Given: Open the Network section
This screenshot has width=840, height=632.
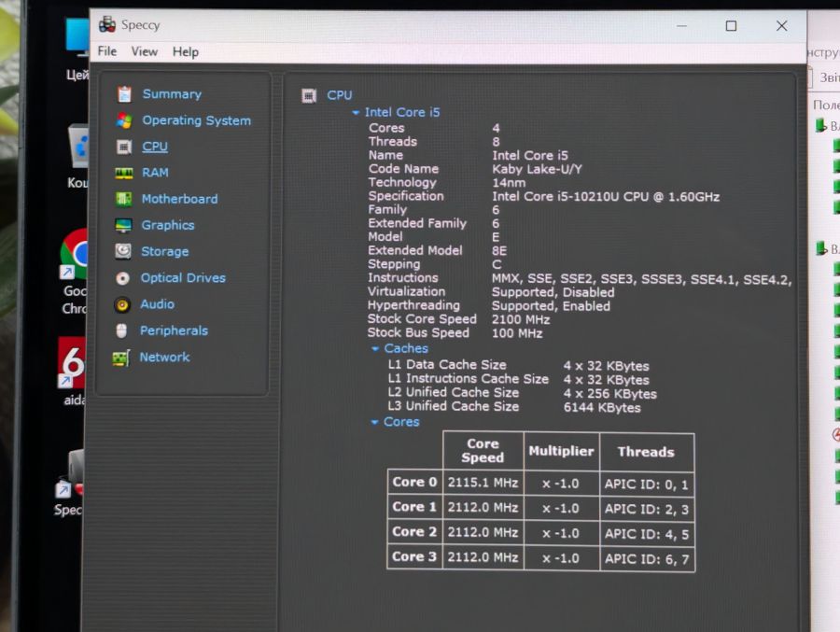Looking at the screenshot, I should click(164, 357).
